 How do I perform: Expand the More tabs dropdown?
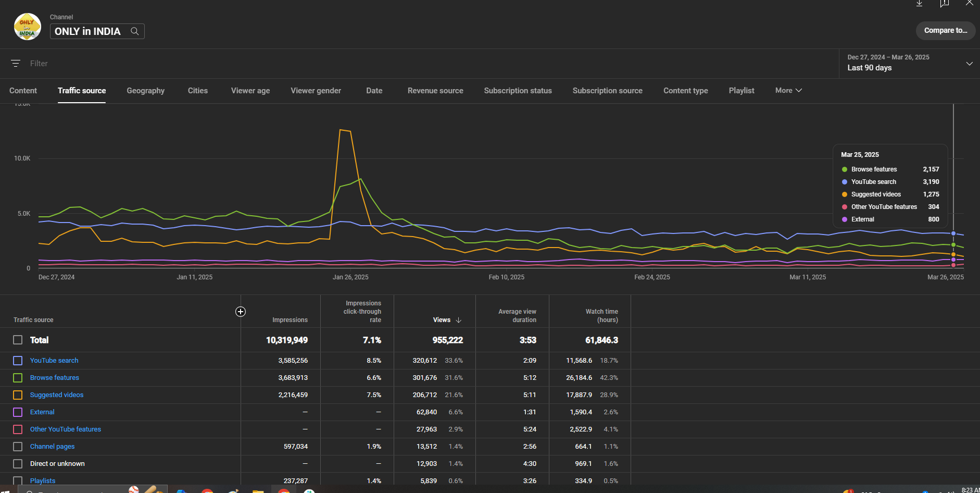coord(788,91)
